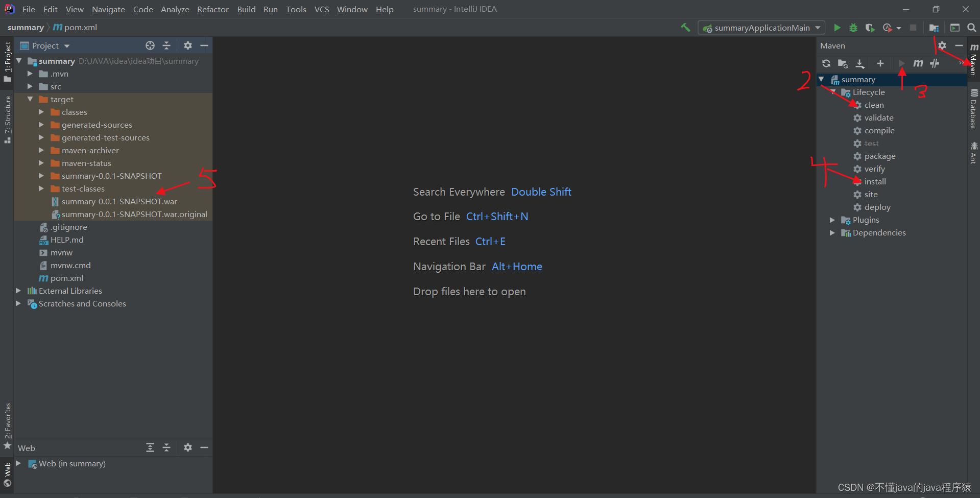
Task: Click the Stop square icon in the toolbar
Action: [913, 28]
